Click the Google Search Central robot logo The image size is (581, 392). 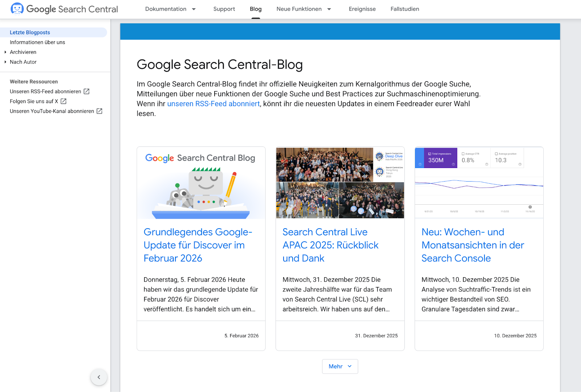[x=17, y=9]
